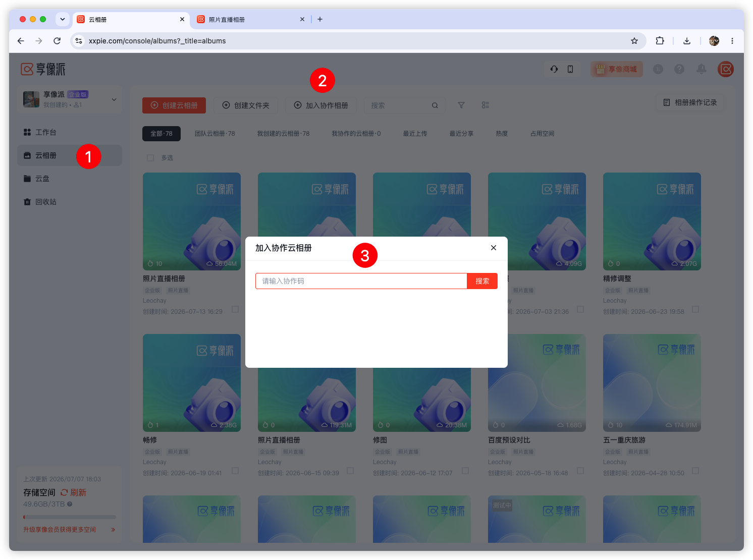Tick the checkbox for album created 2026-07-13 16:29

[x=235, y=309]
